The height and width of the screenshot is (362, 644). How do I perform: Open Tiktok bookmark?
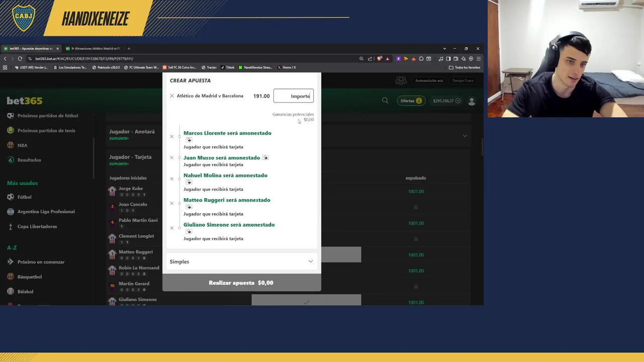coord(227,67)
